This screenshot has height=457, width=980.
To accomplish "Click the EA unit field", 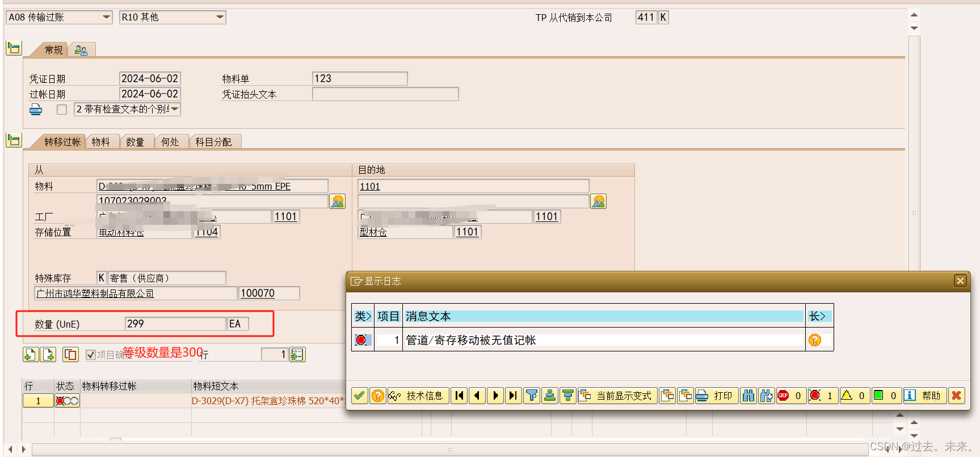I will pos(238,324).
